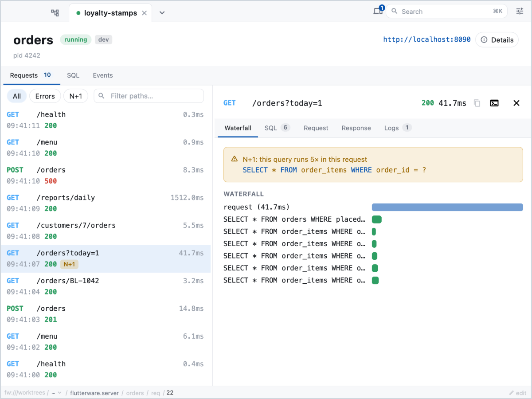Click the flutterware.server breadcrumb
This screenshot has height=399, width=532.
(94, 393)
